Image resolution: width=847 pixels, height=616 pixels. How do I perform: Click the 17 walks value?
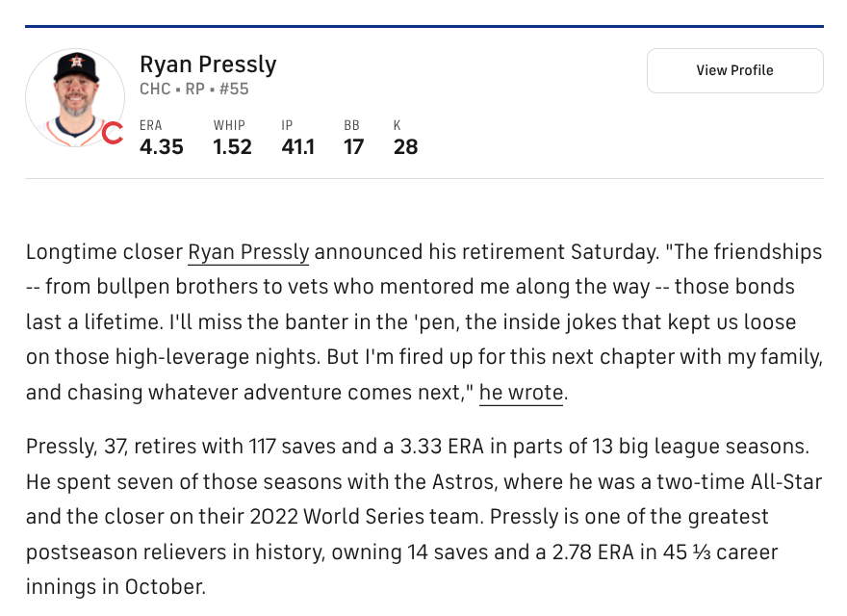353,147
